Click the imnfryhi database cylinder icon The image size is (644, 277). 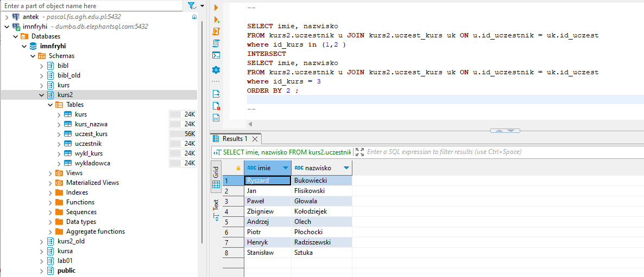coord(33,46)
